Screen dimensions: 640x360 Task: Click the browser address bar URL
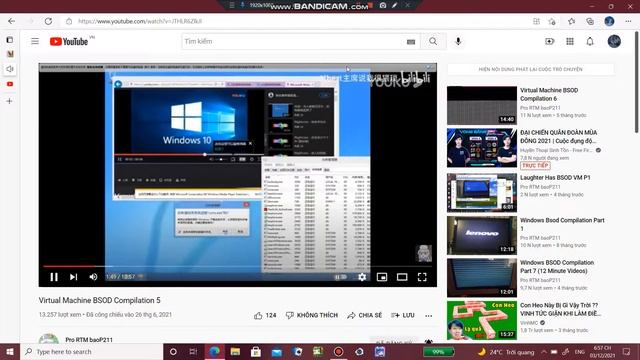(140, 21)
